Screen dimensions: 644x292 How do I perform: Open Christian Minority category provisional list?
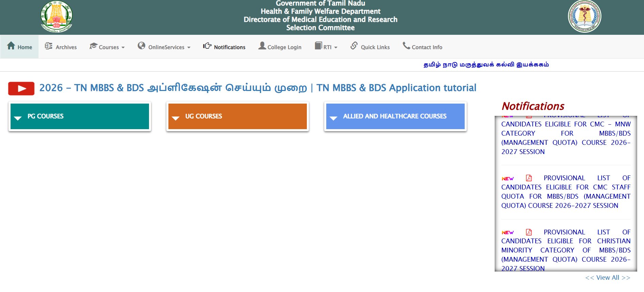tap(566, 250)
